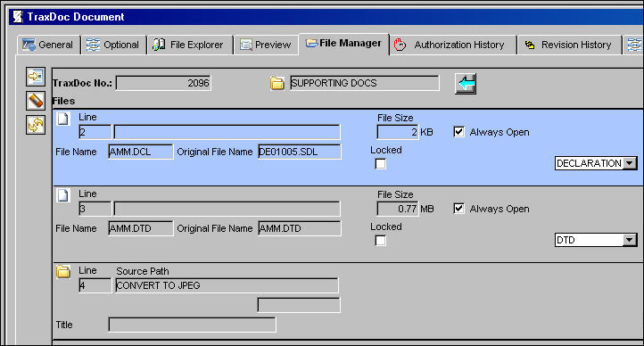Click the Line number field showing 4
This screenshot has height=346, width=644.
point(95,285)
